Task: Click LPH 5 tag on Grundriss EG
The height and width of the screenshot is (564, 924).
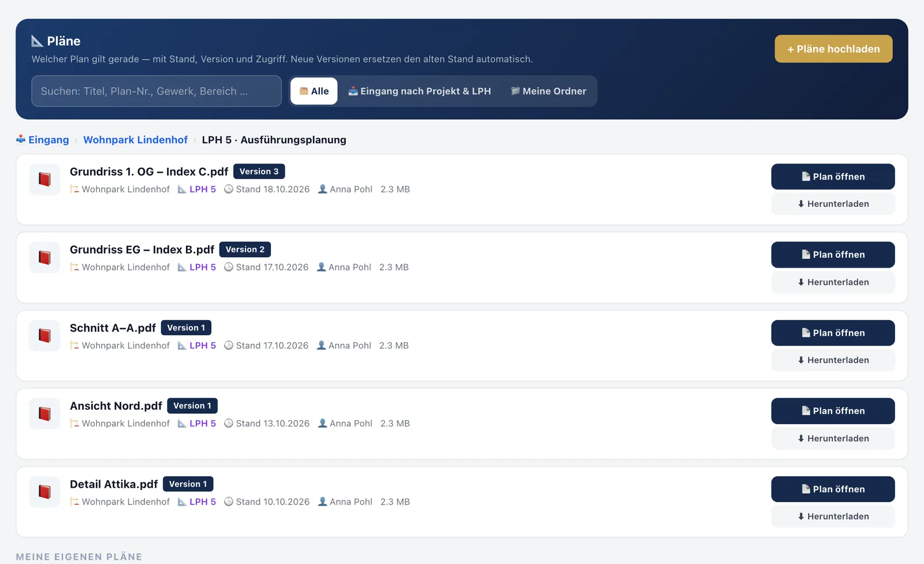Action: coord(197,268)
